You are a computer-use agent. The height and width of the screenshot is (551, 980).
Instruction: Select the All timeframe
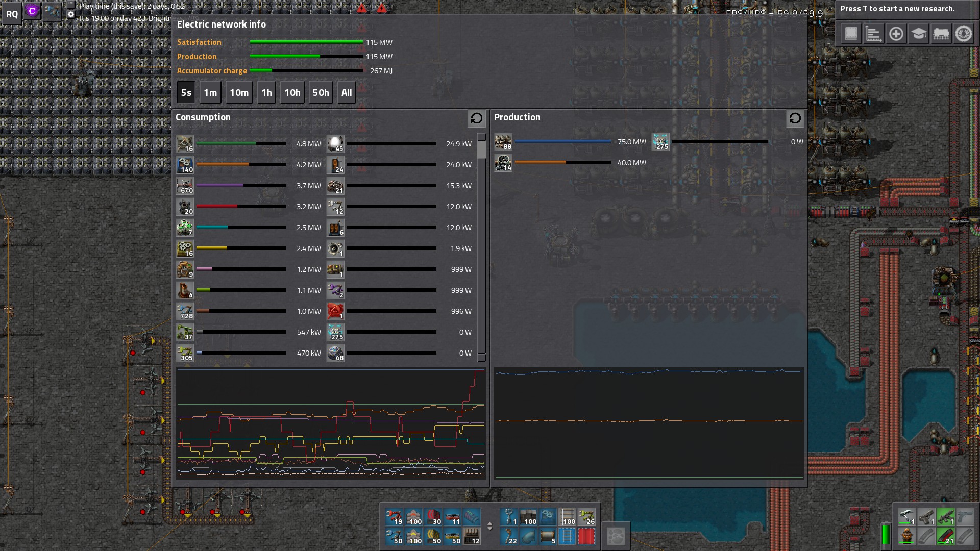347,92
